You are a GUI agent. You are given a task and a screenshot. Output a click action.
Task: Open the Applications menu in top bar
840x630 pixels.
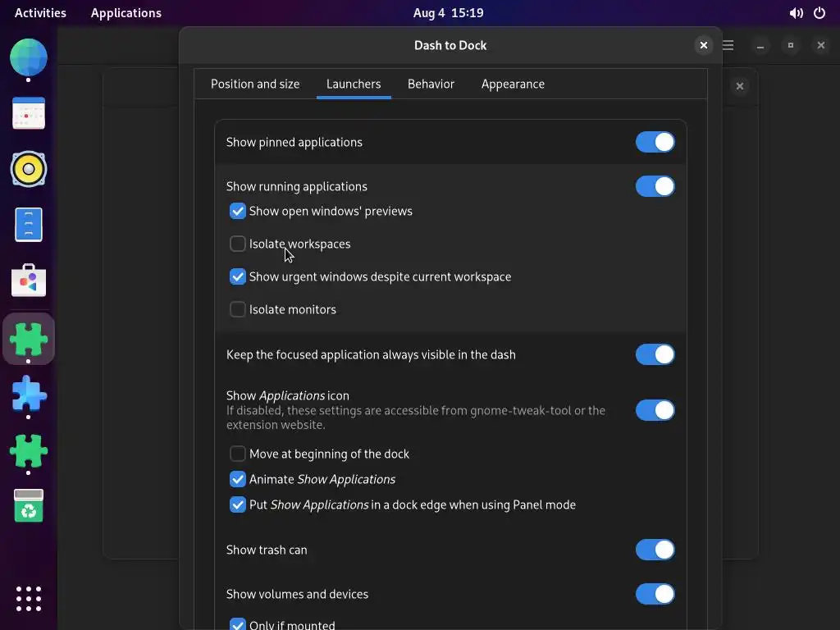(126, 13)
